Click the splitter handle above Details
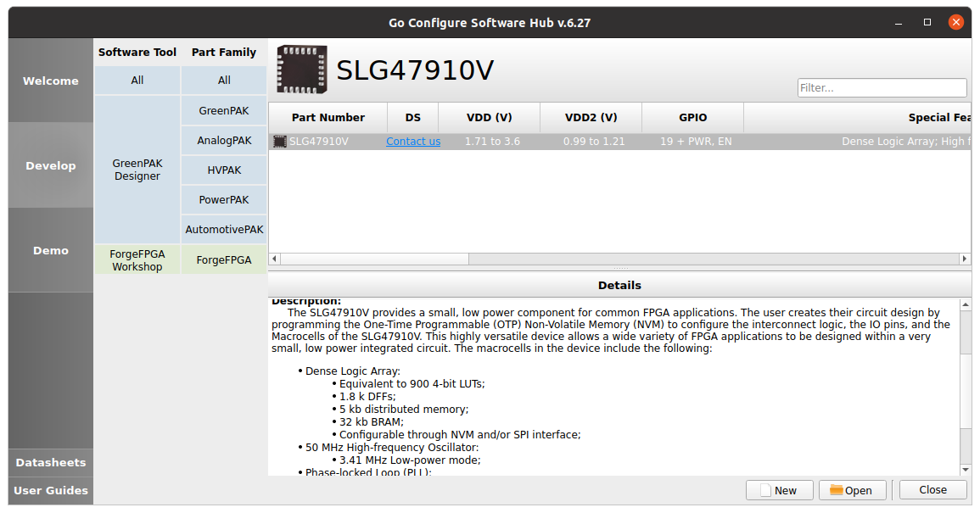Viewport: 980px width, 513px height. point(620,269)
